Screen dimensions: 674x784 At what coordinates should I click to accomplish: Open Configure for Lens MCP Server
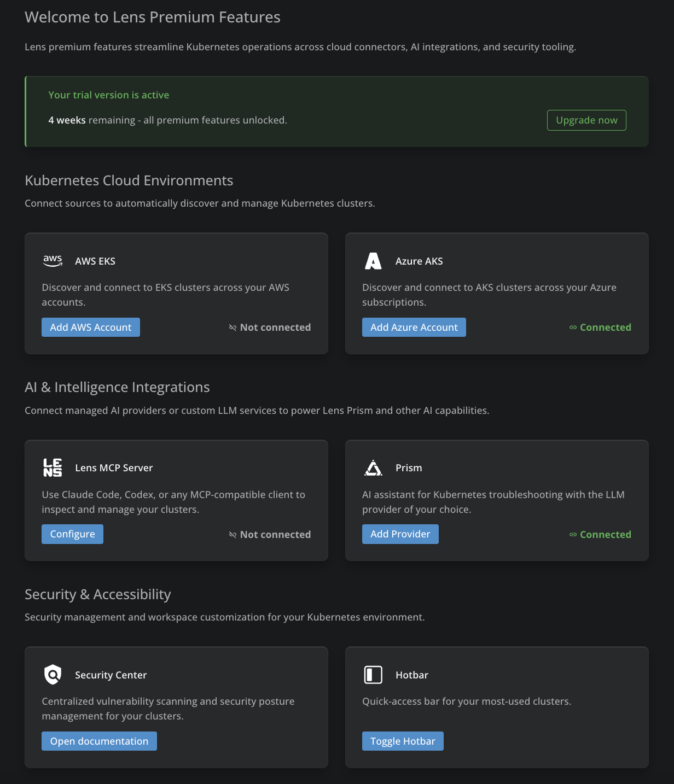72,534
